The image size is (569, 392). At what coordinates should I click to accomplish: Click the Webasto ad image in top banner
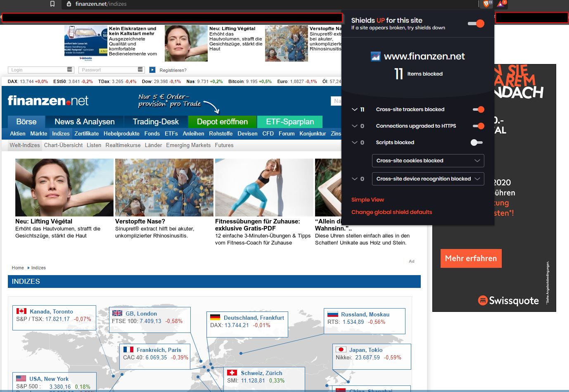[x=86, y=43]
